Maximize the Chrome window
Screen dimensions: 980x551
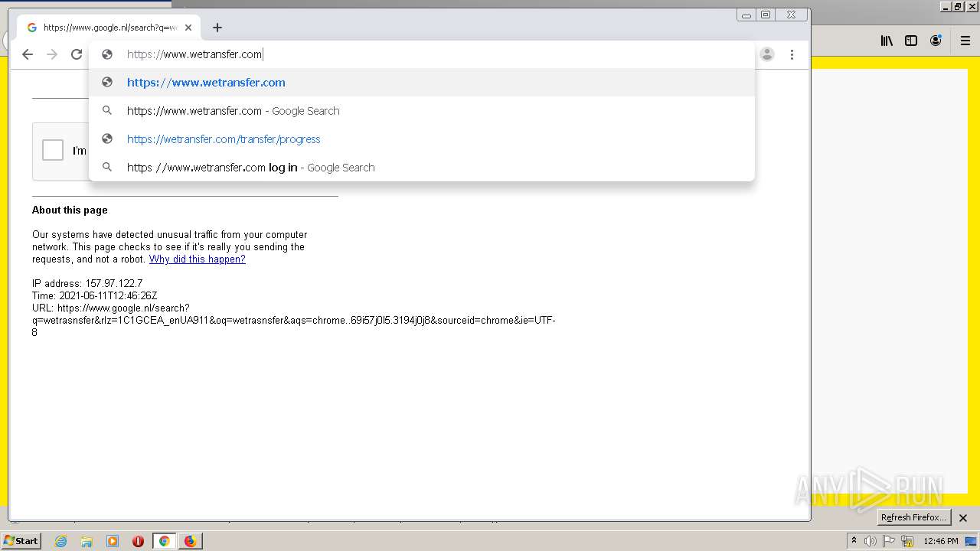[766, 15]
